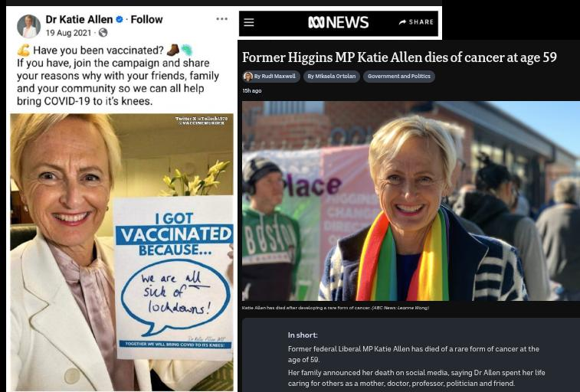Click the flexed bicep emoji in post
The width and height of the screenshot is (580, 392).
click(x=23, y=50)
